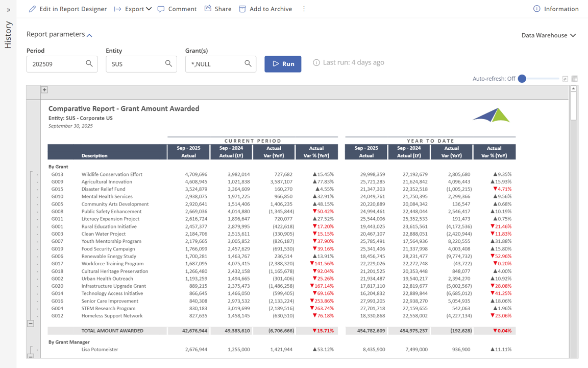
Task: Click the Last run: 4 days ago text
Action: (x=354, y=62)
